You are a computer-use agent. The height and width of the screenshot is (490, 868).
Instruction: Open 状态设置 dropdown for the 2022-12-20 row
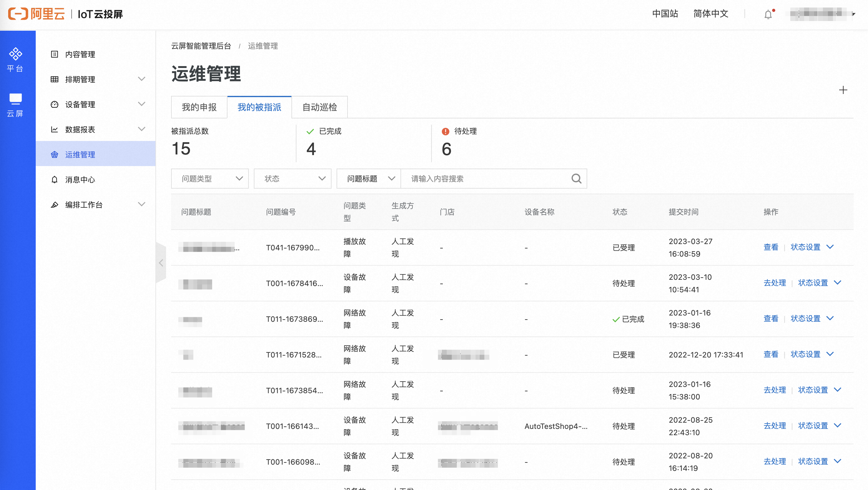[812, 354]
